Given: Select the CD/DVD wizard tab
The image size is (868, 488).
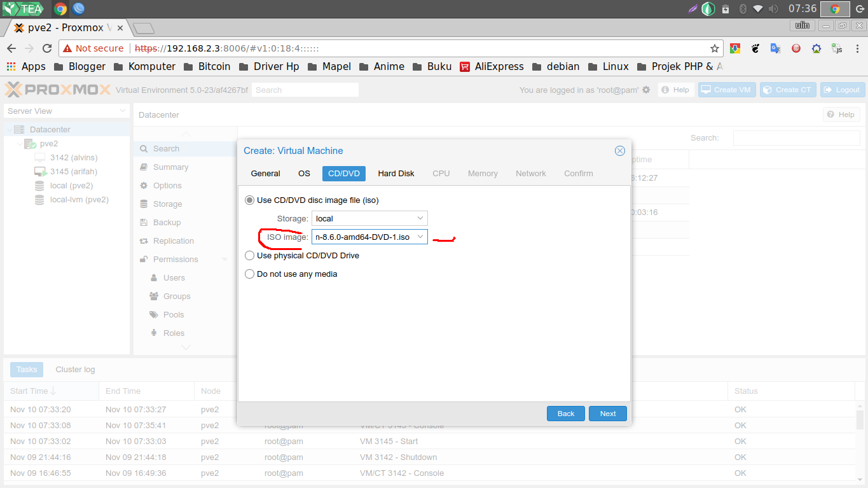Looking at the screenshot, I should [x=343, y=174].
